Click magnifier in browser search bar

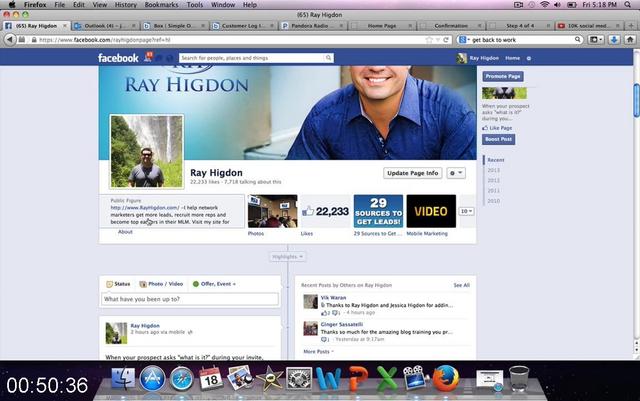pos(578,40)
